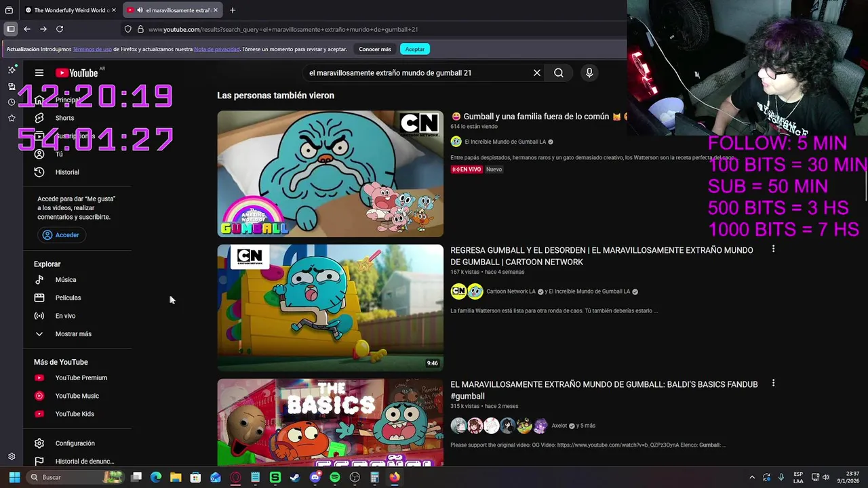Open the Windows Start menu
Screen dimensions: 868x488
(x=14, y=477)
